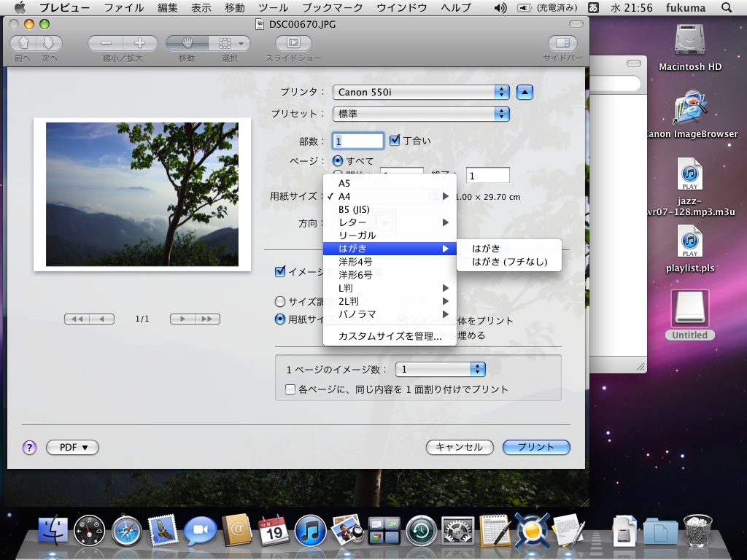The width and height of the screenshot is (747, 560).
Task: Open Safari from the Dock
Action: coord(126,530)
